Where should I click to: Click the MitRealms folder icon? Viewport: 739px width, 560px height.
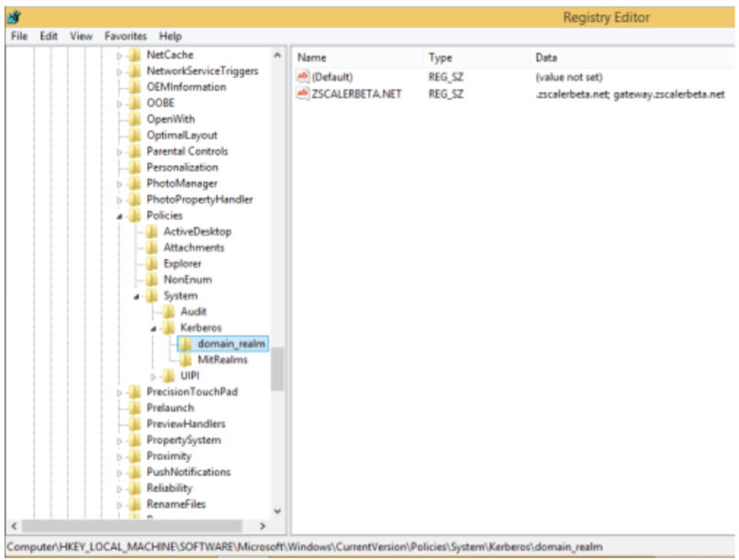[x=186, y=360]
